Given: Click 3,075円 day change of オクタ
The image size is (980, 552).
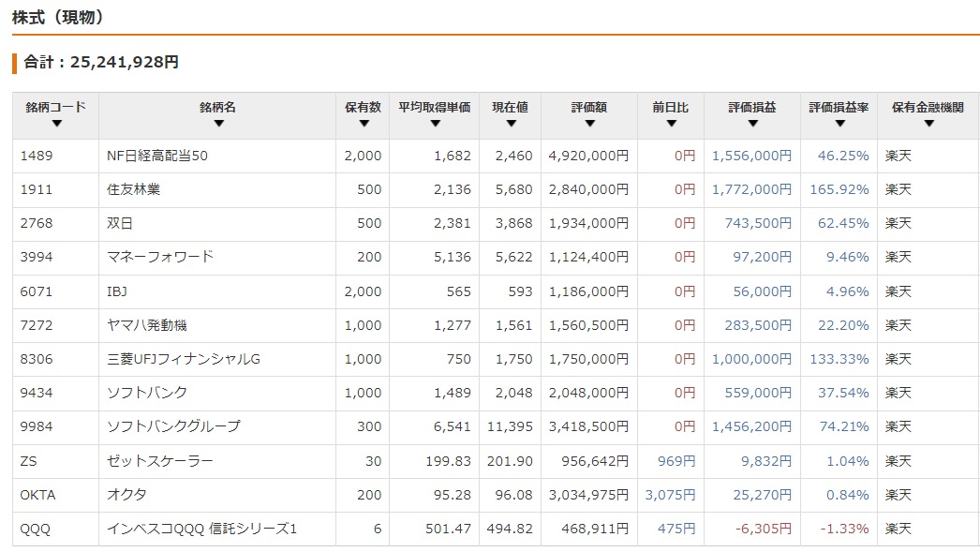Looking at the screenshot, I should [x=670, y=495].
